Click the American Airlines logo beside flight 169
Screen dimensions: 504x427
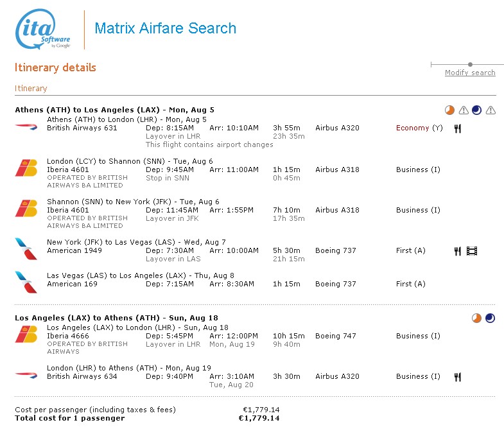point(26,282)
